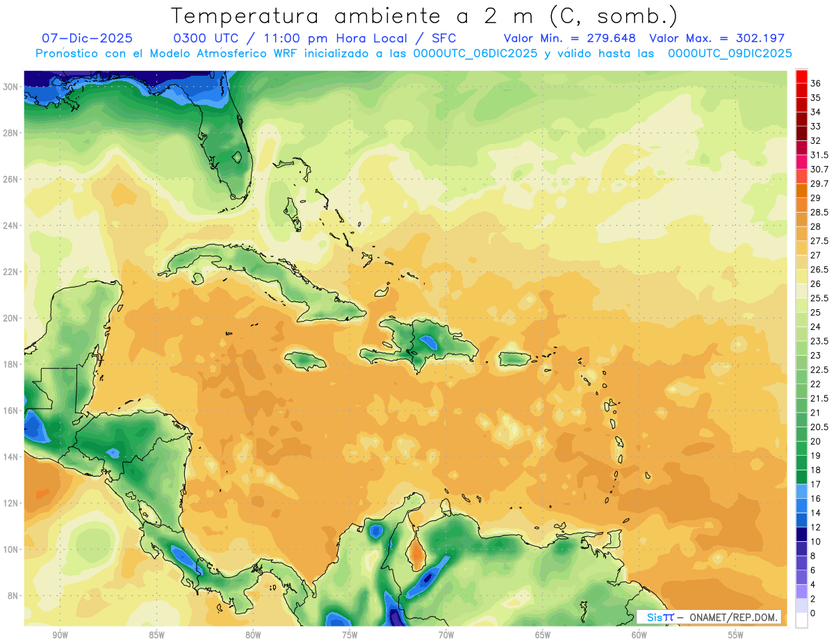Click the '31.5' value on the color scale
Viewport: 834px width, 644px height.
pos(819,155)
